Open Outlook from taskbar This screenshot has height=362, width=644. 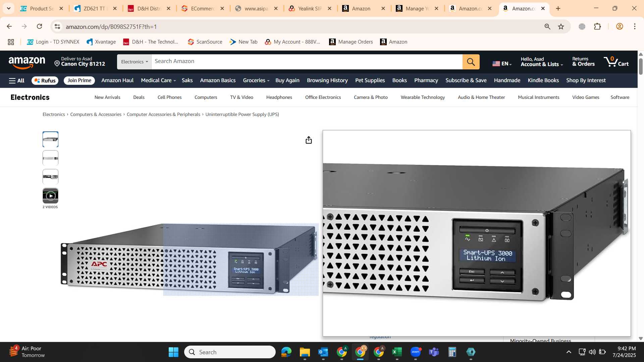coord(323,352)
